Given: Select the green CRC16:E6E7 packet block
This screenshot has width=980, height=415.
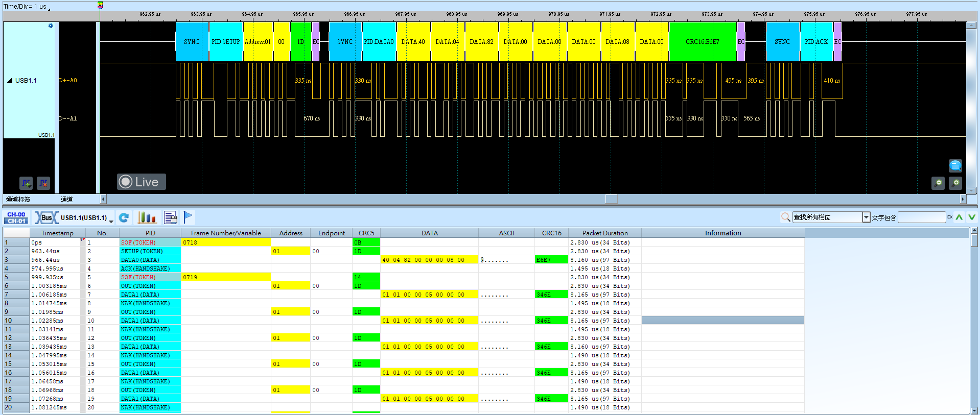Looking at the screenshot, I should click(x=703, y=42).
